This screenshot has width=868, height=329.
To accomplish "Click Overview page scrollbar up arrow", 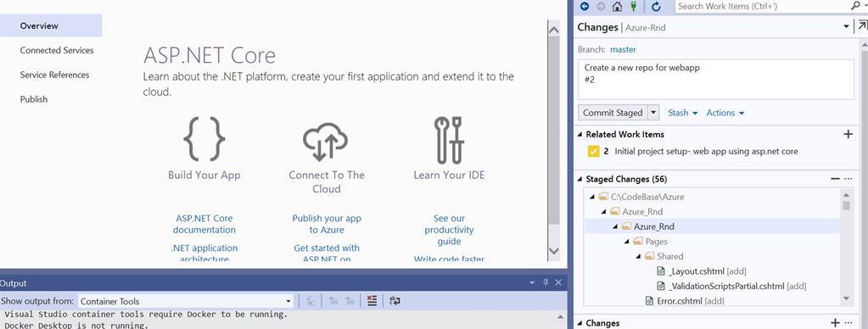I will tap(553, 30).
